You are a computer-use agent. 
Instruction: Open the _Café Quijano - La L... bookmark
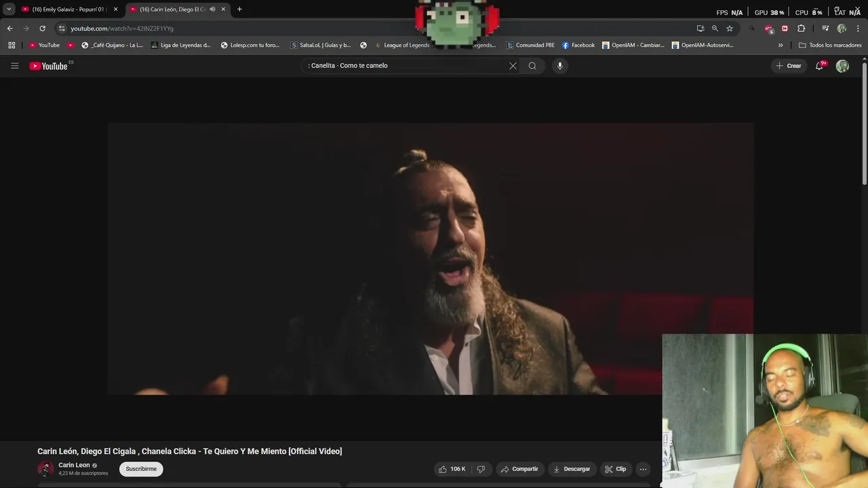(x=112, y=45)
